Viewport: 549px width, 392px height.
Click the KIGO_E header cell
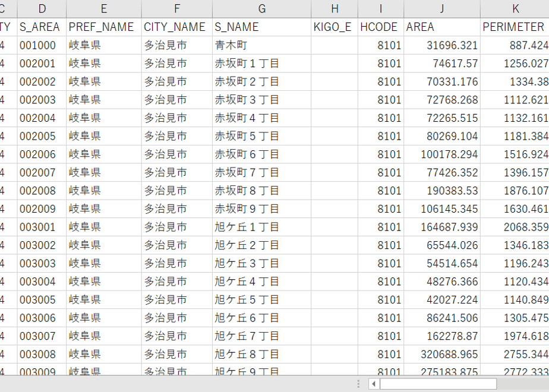click(x=335, y=27)
